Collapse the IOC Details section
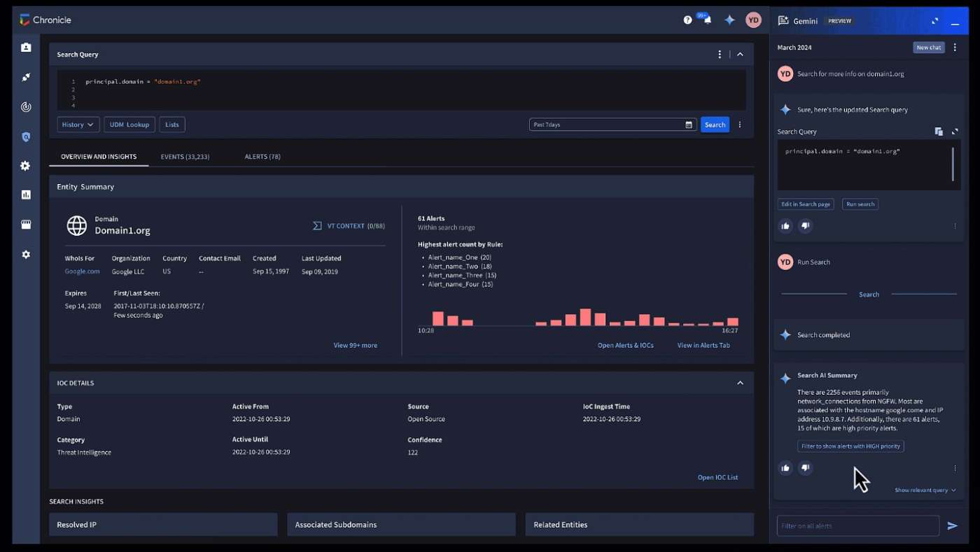Image resolution: width=980 pixels, height=552 pixels. (740, 383)
